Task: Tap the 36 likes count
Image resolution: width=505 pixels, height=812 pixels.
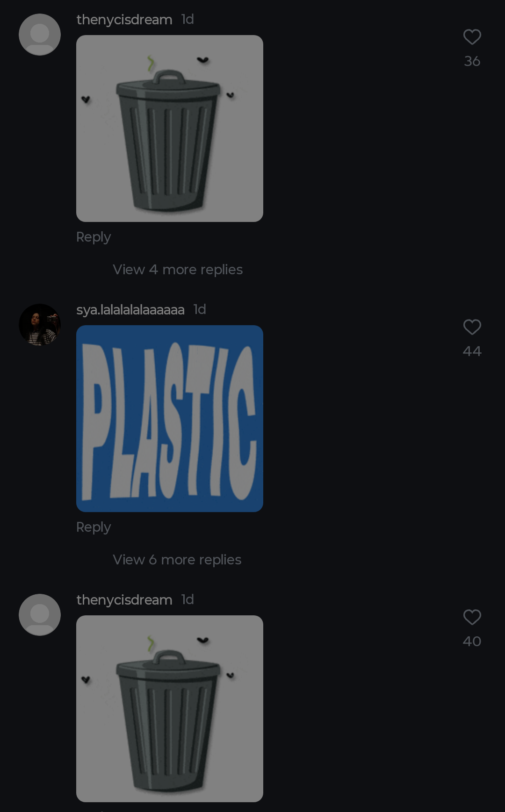Action: coord(472,61)
